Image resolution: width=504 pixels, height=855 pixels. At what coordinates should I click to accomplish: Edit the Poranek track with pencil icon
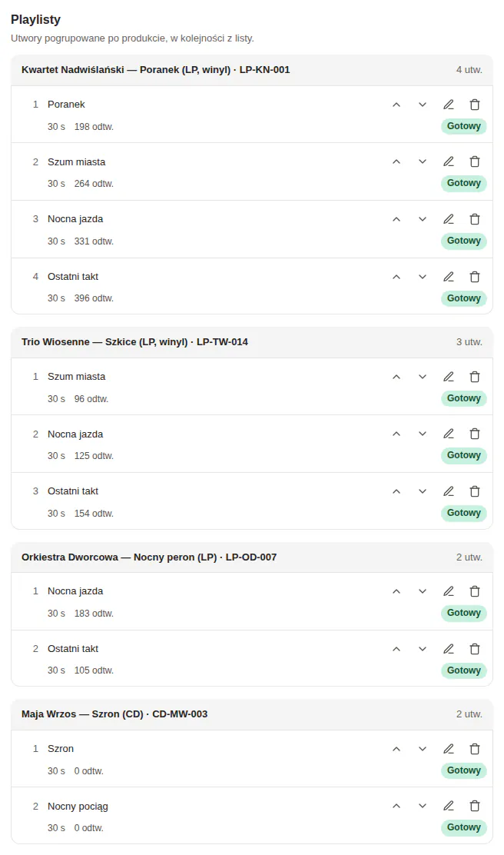(x=449, y=105)
